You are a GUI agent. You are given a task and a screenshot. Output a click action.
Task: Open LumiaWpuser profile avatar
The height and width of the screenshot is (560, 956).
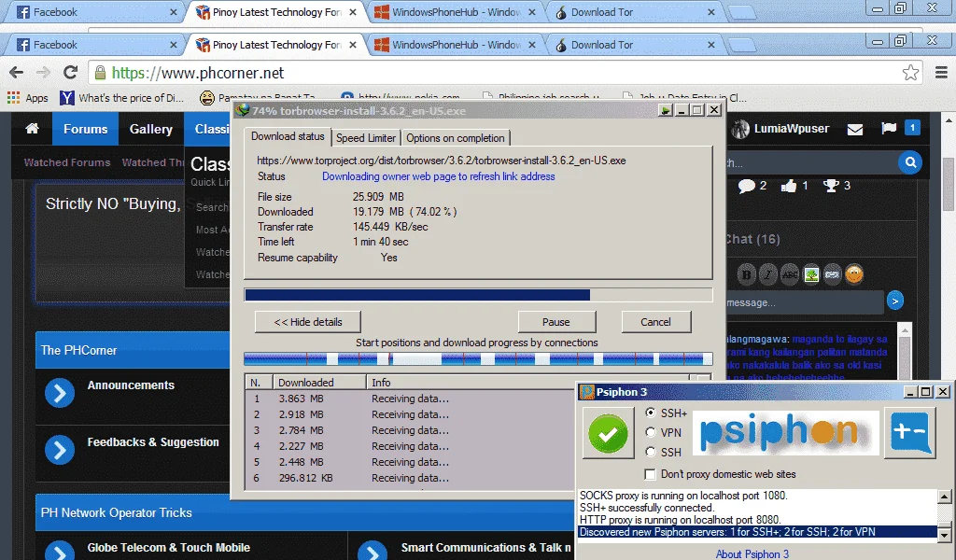[x=740, y=129]
